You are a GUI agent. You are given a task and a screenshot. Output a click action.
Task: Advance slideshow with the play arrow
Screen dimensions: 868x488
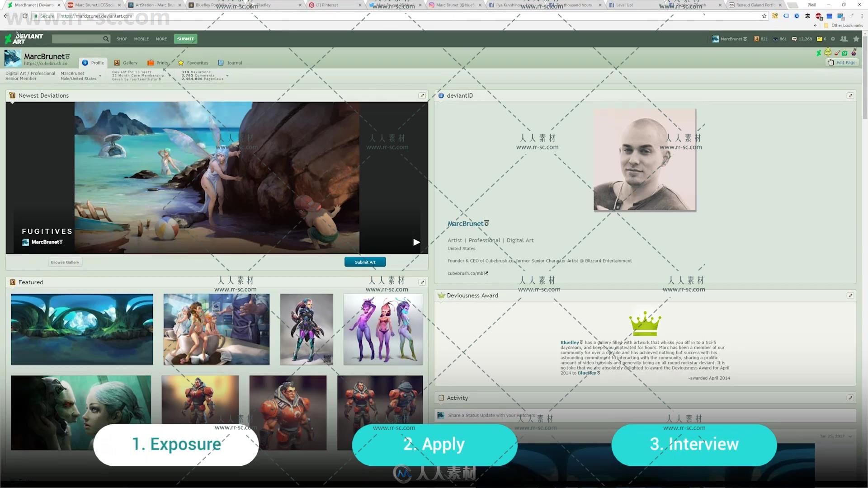(416, 242)
